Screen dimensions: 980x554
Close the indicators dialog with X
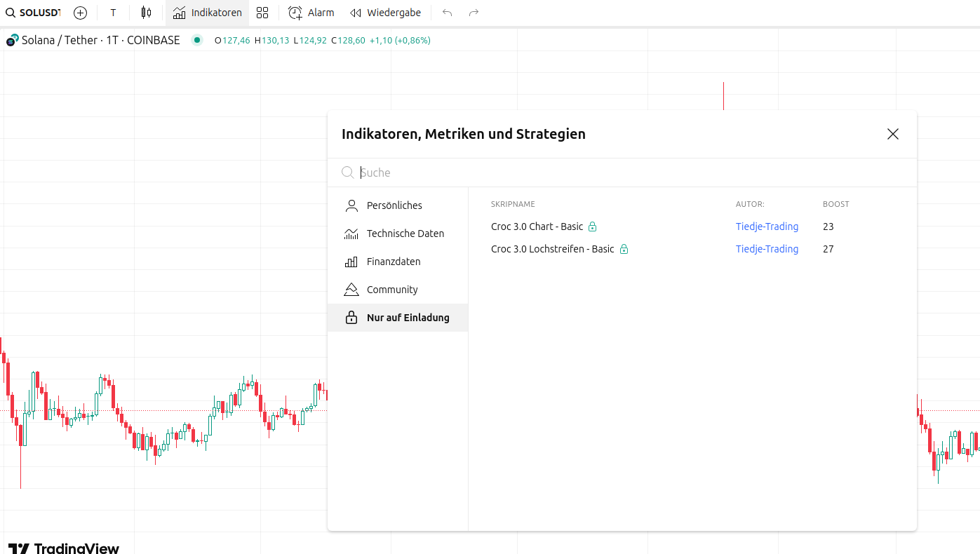892,134
